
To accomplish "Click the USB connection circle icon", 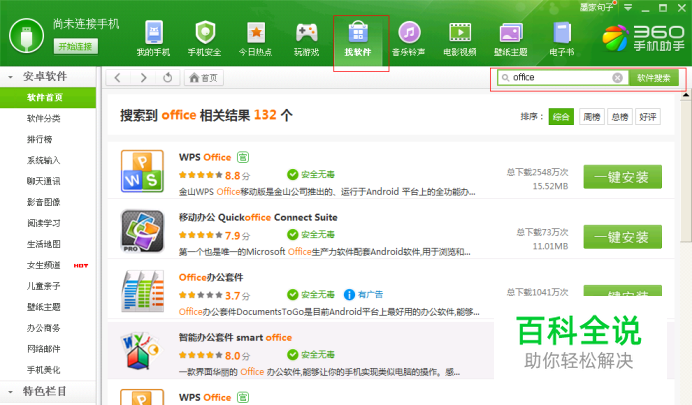I will (26, 36).
